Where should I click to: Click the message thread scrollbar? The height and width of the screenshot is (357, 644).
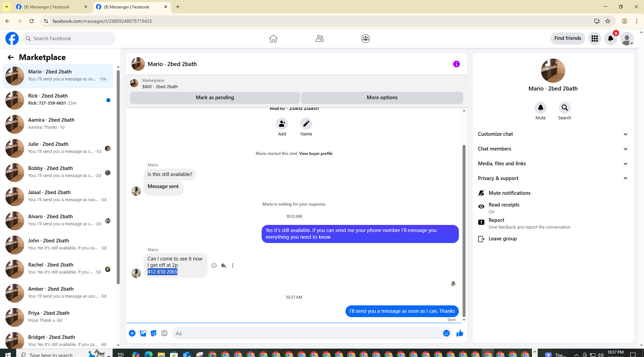[x=464, y=231]
